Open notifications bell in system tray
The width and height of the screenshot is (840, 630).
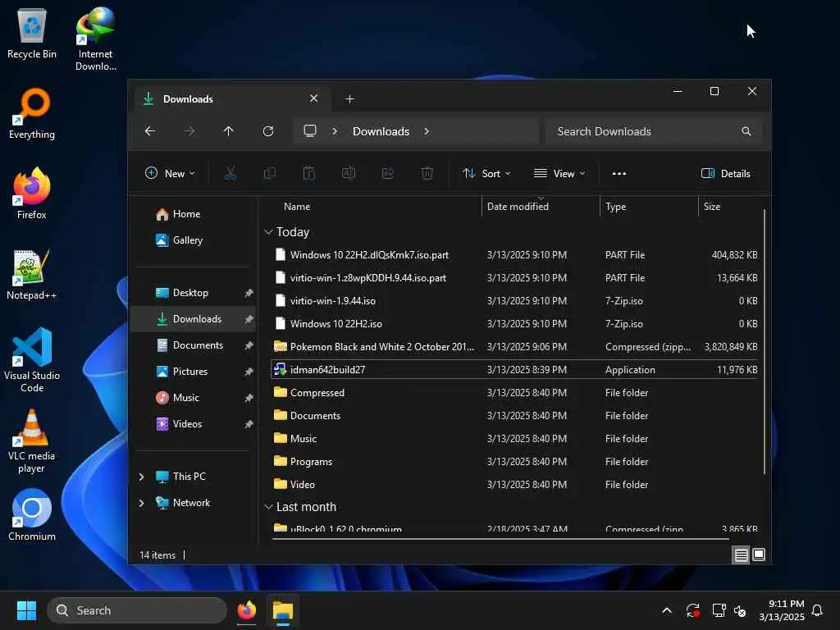[x=818, y=610]
